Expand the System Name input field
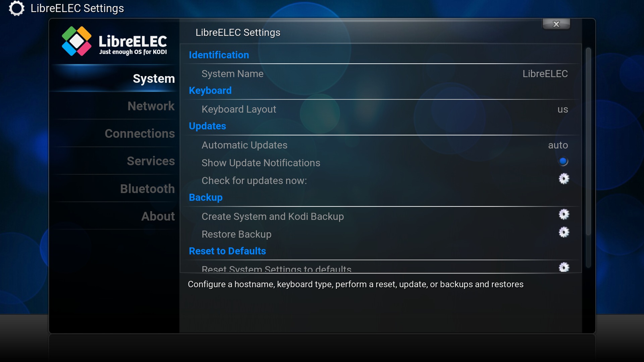 (384, 73)
